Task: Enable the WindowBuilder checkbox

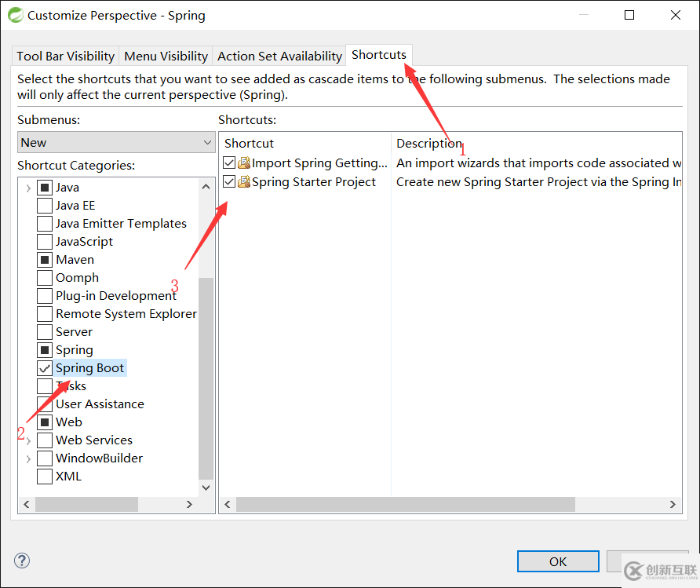Action: tap(45, 458)
